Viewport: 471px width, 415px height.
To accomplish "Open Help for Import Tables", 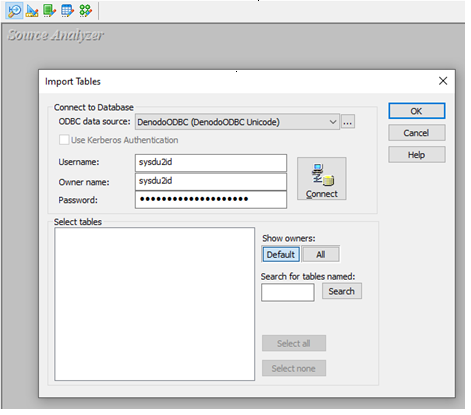I will click(416, 155).
